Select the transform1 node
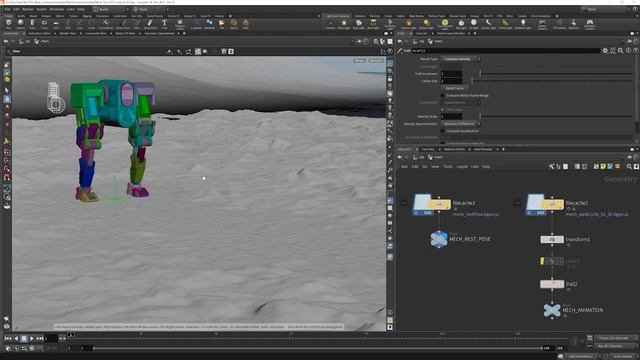The image size is (640, 360). [552, 240]
